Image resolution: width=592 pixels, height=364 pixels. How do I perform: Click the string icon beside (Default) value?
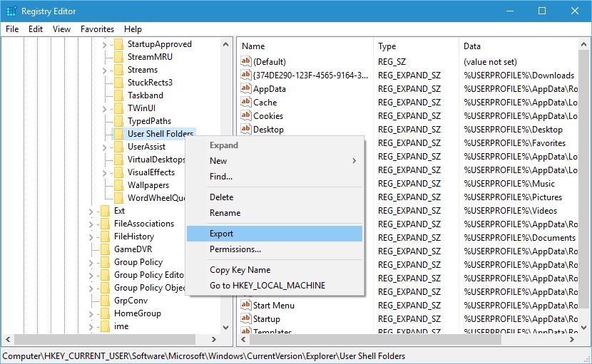[246, 61]
